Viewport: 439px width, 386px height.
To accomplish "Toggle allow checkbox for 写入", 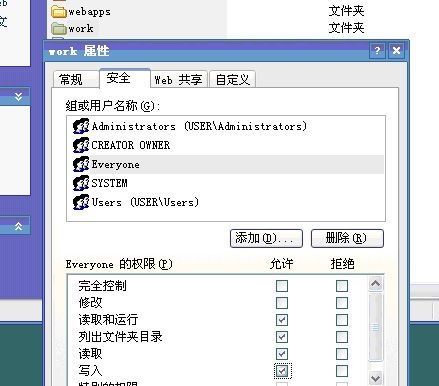I will pyautogui.click(x=282, y=371).
